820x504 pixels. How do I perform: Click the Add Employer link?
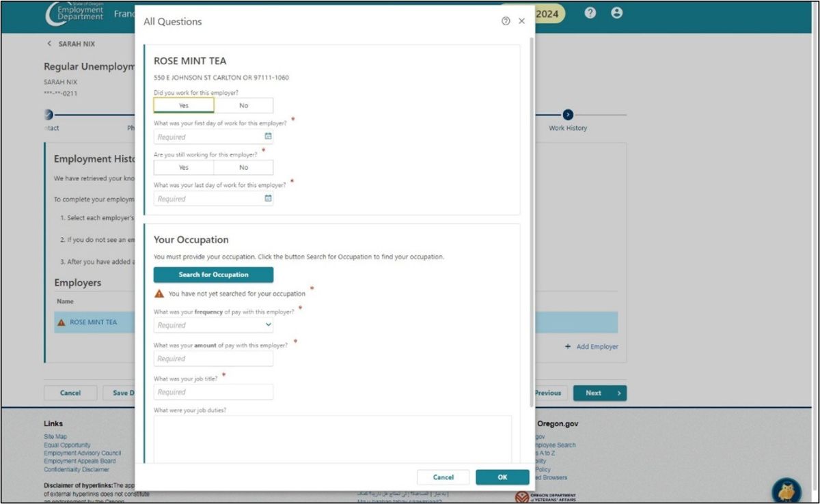[591, 347]
